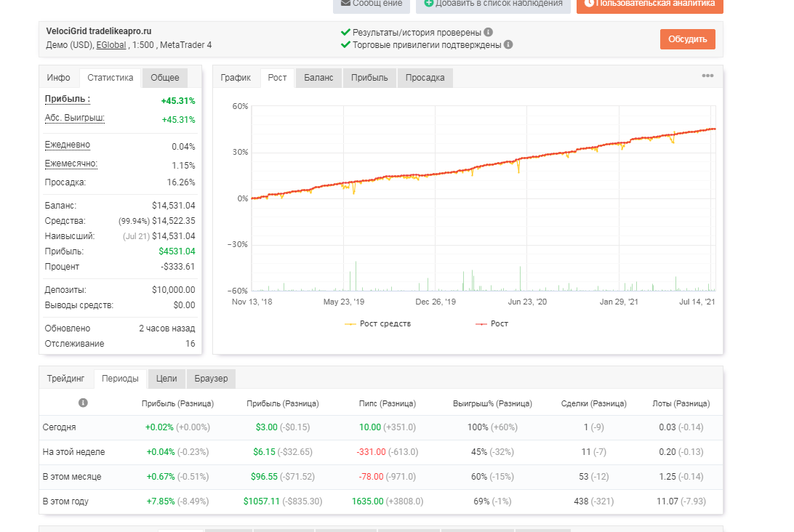Click the equity value $14,522.35
Screen dimensions: 794x532
[173, 221]
